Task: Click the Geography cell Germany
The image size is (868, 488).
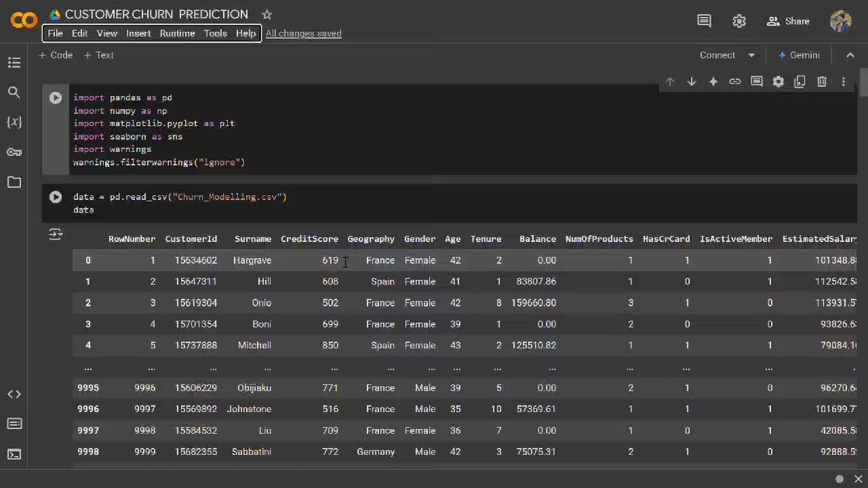Action: click(376, 451)
